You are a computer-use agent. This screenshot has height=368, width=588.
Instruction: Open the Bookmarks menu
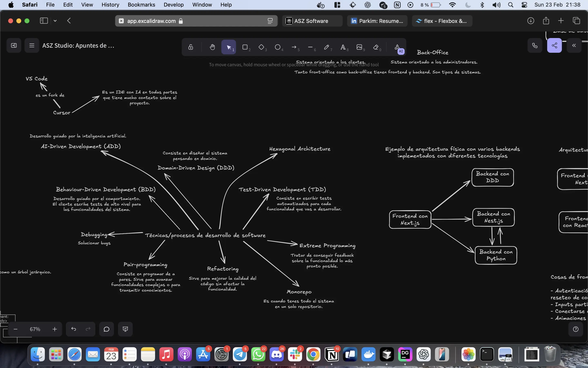[141, 5]
